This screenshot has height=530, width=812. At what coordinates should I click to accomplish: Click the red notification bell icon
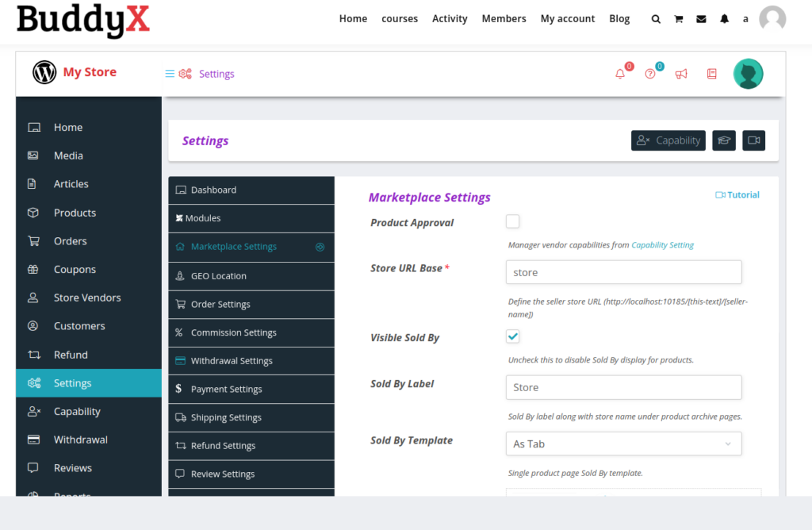click(x=620, y=74)
